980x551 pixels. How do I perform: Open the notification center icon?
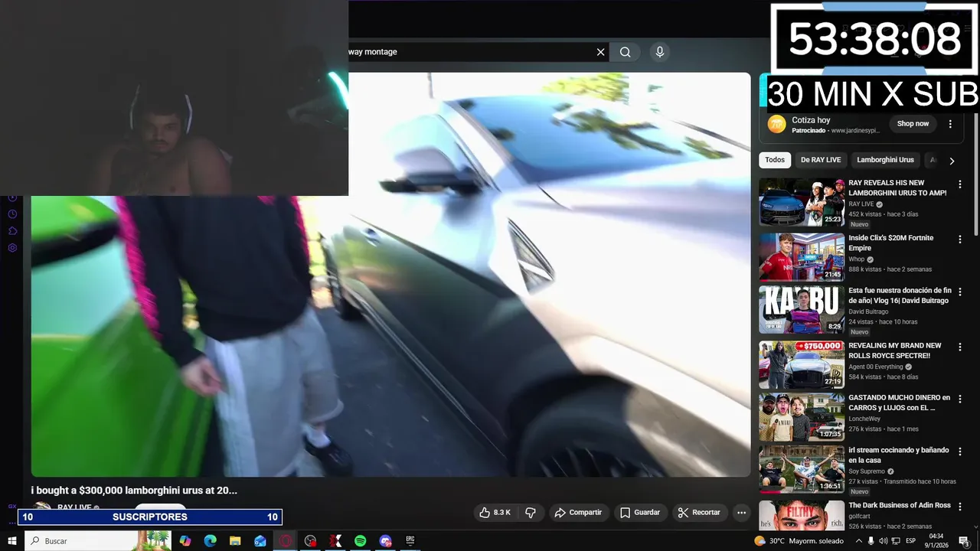pos(964,541)
